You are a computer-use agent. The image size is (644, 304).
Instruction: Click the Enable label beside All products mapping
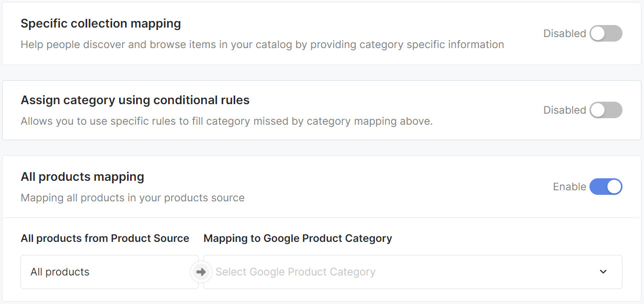569,187
